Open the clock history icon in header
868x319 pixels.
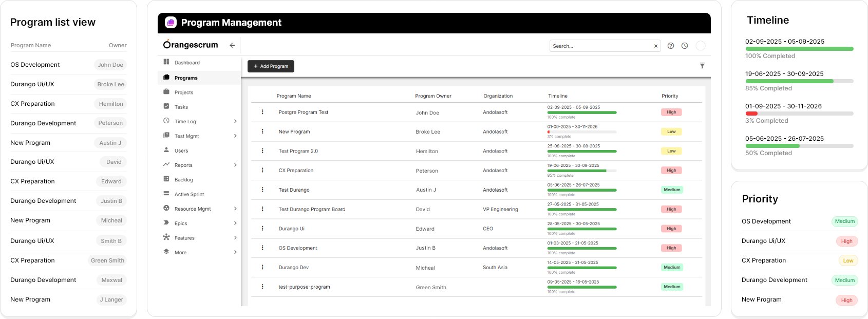pos(685,46)
